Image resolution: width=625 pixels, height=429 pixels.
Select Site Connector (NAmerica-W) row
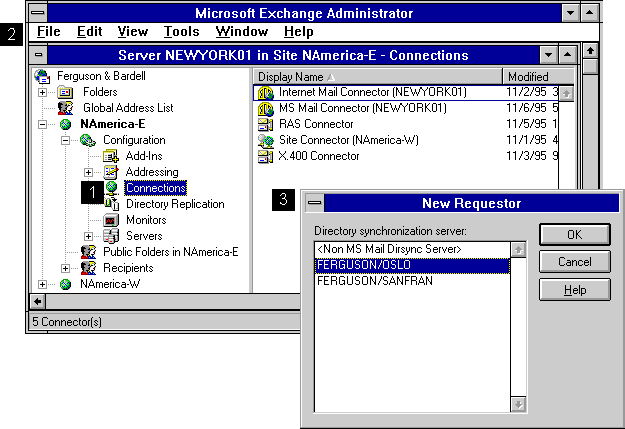[406, 140]
